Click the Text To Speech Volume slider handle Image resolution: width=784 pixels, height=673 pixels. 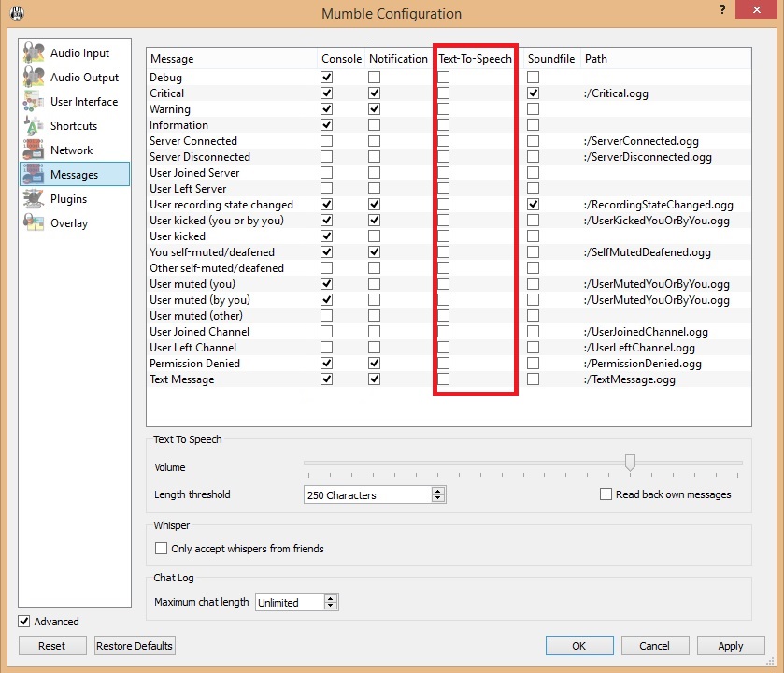[630, 462]
